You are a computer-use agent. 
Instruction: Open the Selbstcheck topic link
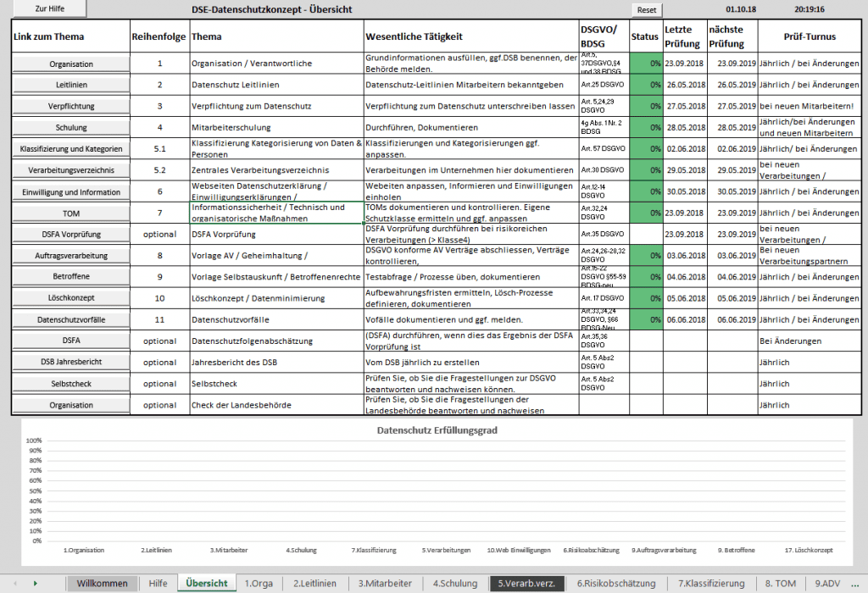pyautogui.click(x=70, y=384)
